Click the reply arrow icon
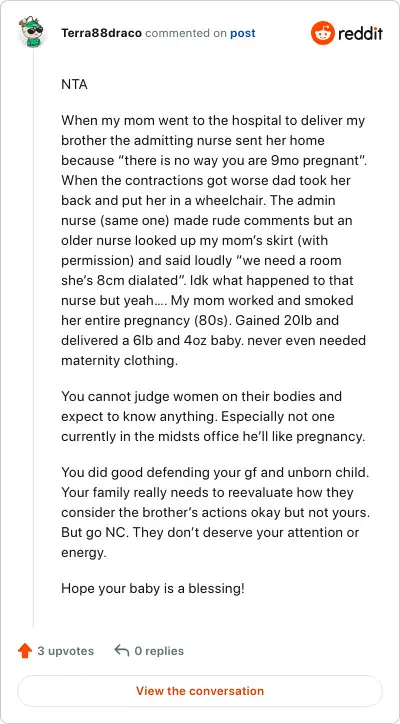The height and width of the screenshot is (724, 400). 121,651
